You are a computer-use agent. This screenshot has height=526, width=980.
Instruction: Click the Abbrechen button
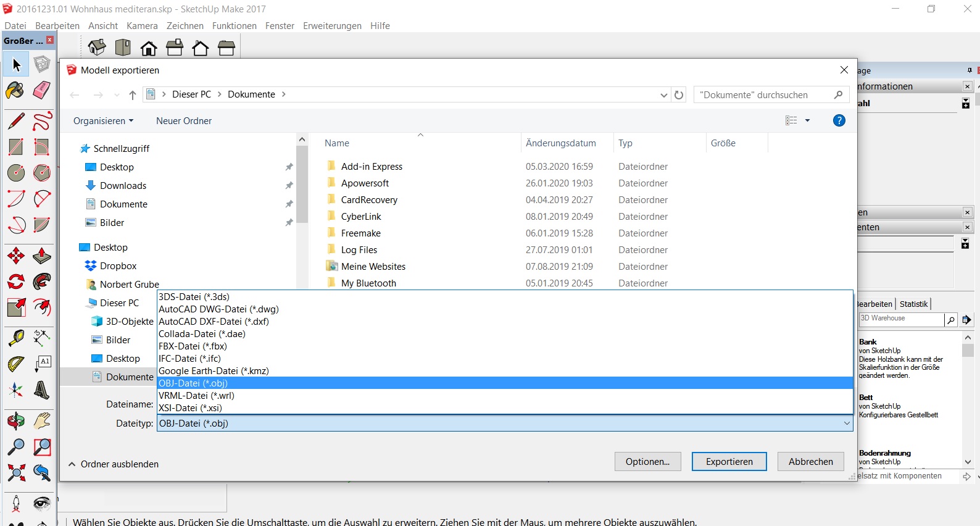(811, 462)
